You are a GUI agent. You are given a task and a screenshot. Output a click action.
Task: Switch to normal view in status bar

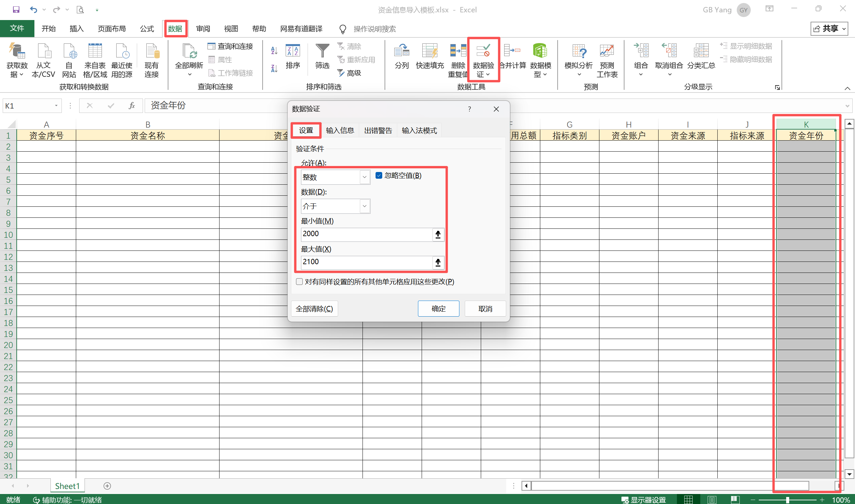click(688, 500)
